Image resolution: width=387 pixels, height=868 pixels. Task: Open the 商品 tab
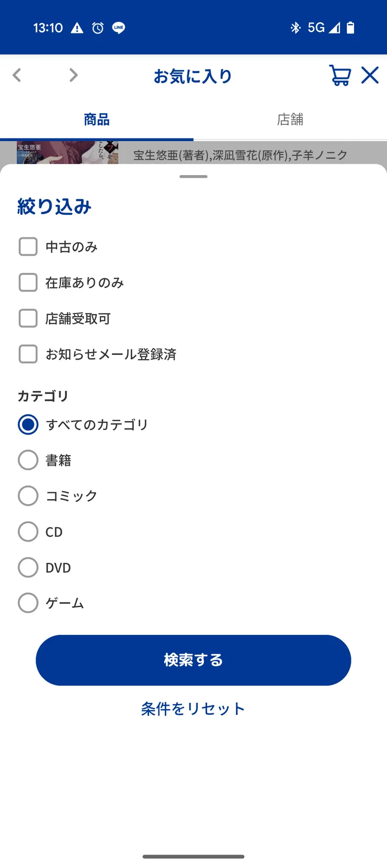97,120
